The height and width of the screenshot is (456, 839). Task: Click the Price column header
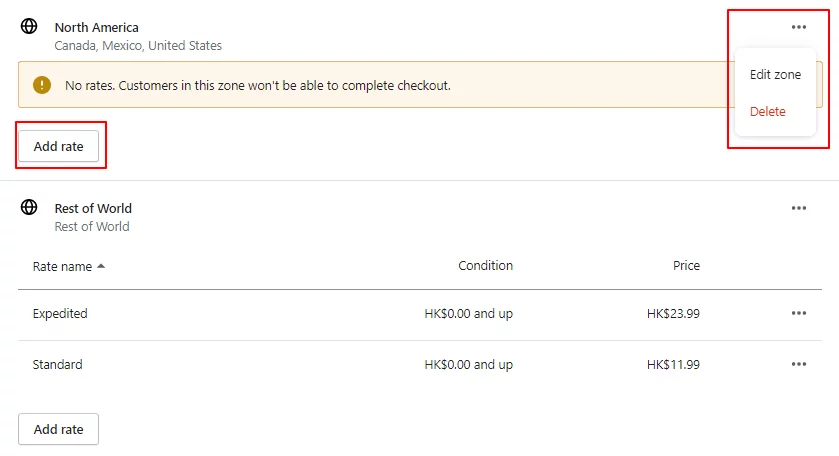[x=686, y=266]
